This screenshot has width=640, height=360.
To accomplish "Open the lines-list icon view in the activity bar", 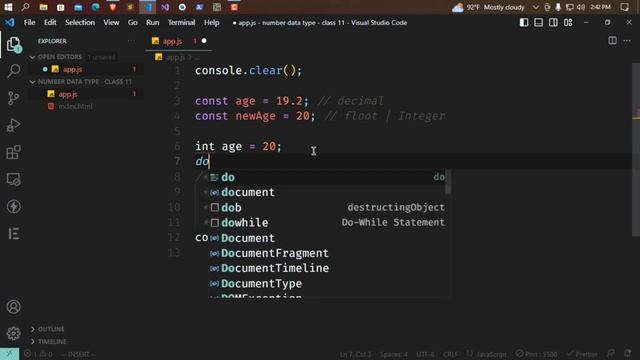I will (13, 233).
